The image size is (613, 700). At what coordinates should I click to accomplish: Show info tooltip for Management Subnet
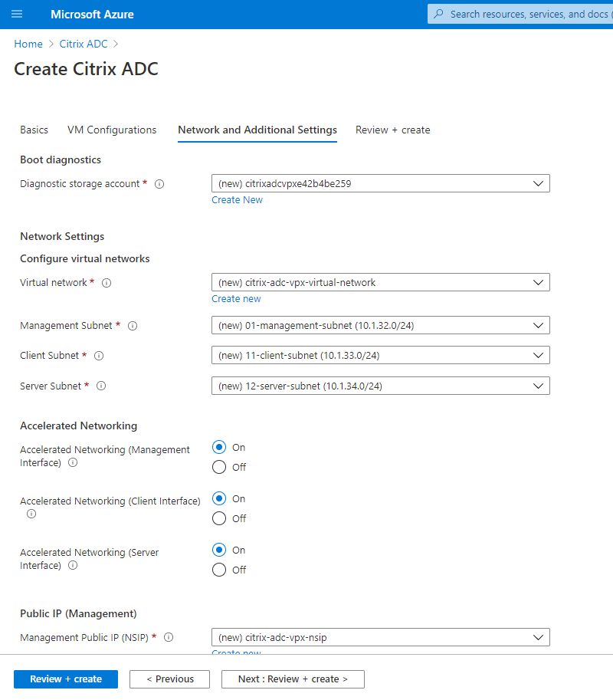click(x=133, y=326)
